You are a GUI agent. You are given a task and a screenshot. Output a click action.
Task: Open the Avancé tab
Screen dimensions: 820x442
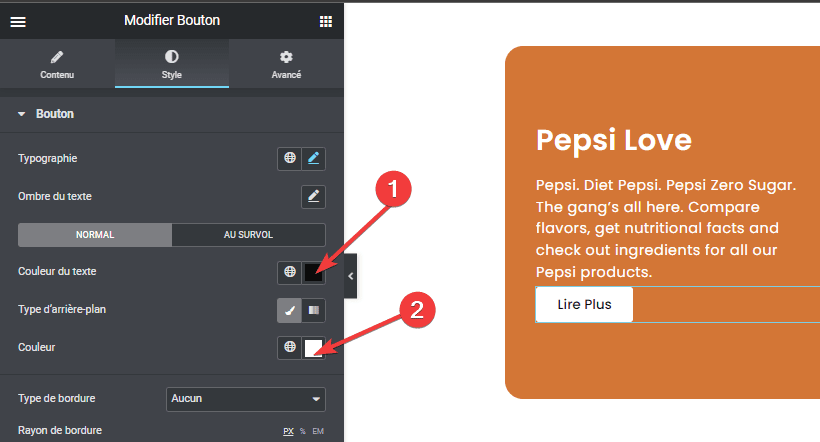pyautogui.click(x=286, y=65)
